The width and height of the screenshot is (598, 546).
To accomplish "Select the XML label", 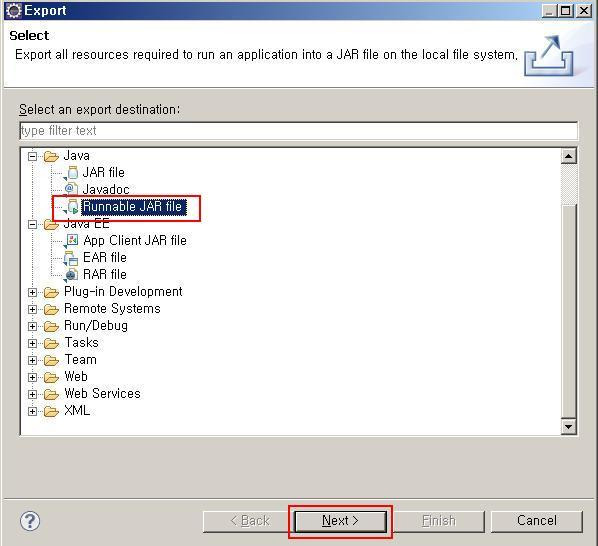I will click(77, 411).
